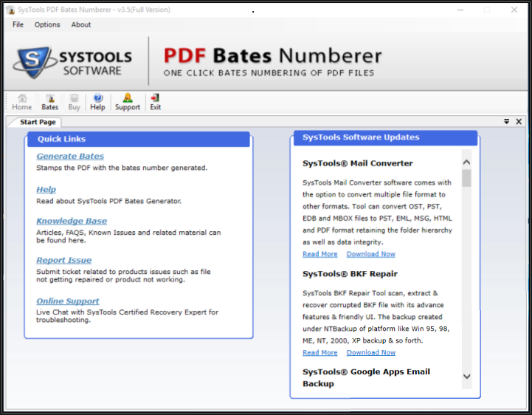532x415 pixels.
Task: Minimize the PDF Bates Numberer window
Action: coord(460,10)
